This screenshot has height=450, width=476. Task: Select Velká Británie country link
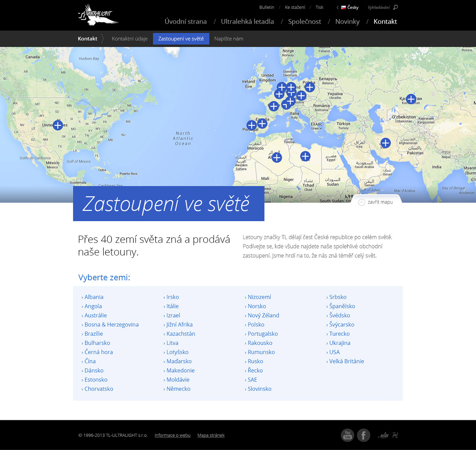[346, 361]
